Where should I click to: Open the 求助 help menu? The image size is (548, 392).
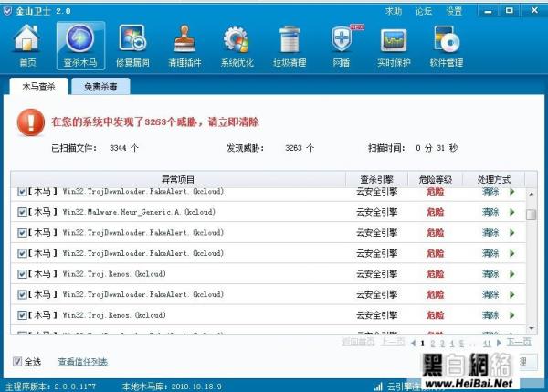pyautogui.click(x=394, y=11)
